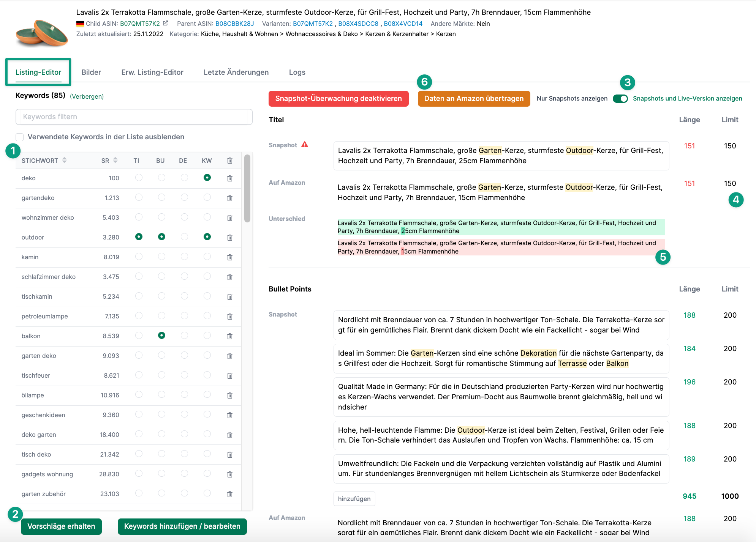This screenshot has width=756, height=542.
Task: Delete the öllampe keyword row
Action: point(230,395)
